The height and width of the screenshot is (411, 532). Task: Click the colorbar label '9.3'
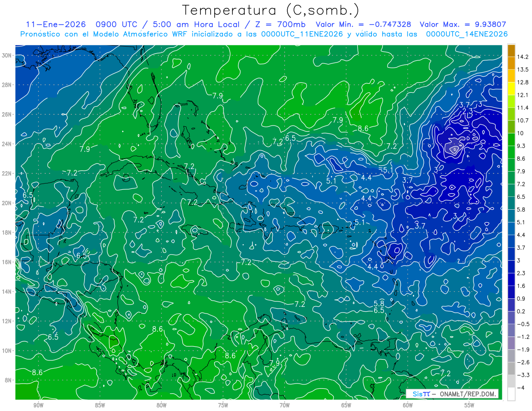(x=521, y=146)
